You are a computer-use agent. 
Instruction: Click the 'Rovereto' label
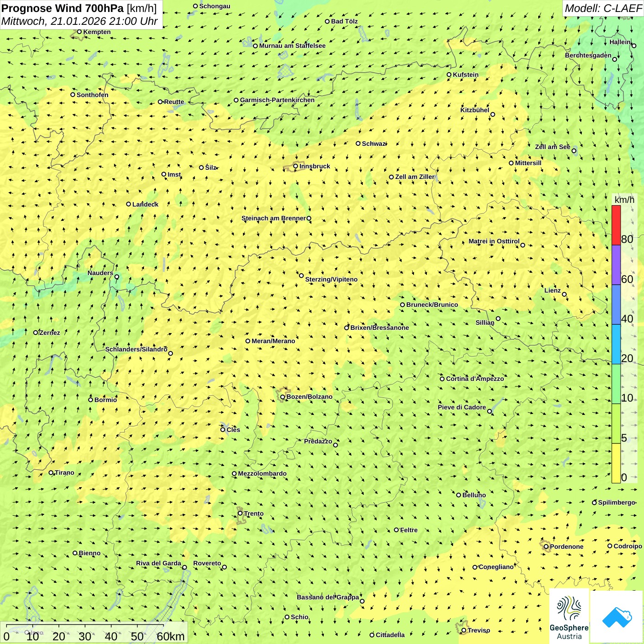pos(207,563)
